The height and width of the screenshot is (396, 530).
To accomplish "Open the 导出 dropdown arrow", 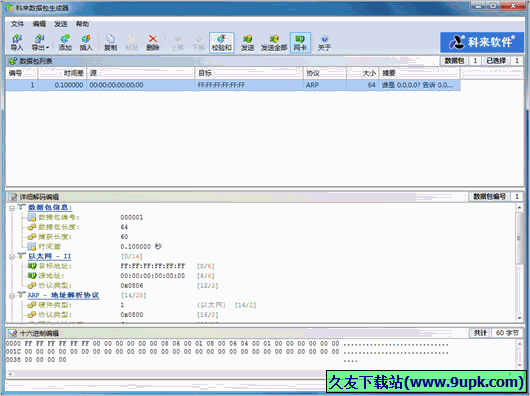I will point(48,48).
